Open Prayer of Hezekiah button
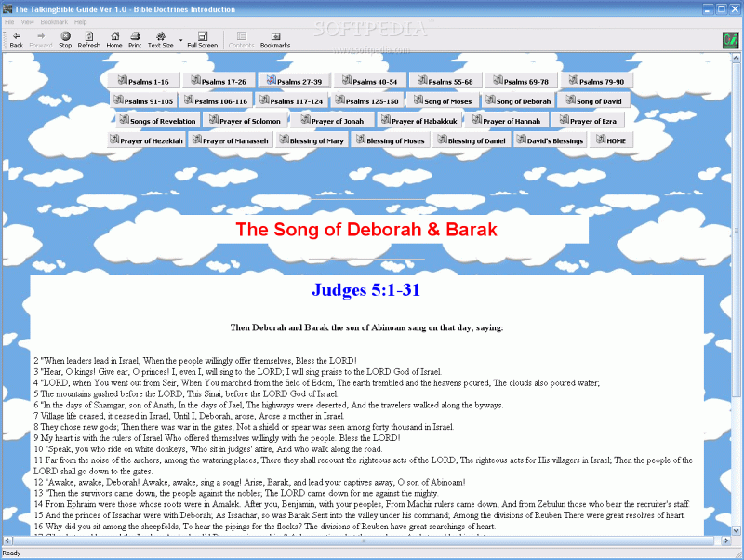 [x=146, y=140]
